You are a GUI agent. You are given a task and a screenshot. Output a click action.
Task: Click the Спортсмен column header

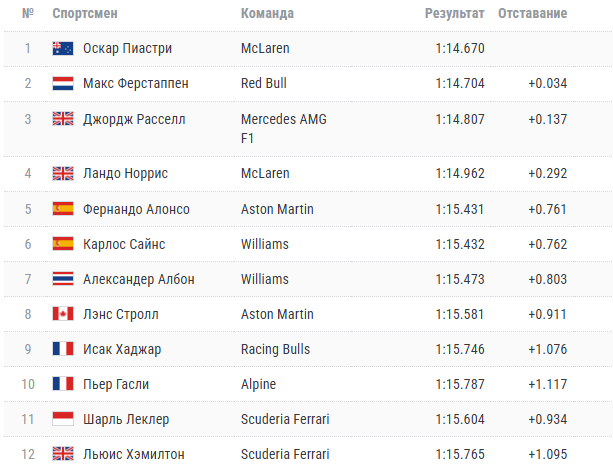pyautogui.click(x=85, y=13)
